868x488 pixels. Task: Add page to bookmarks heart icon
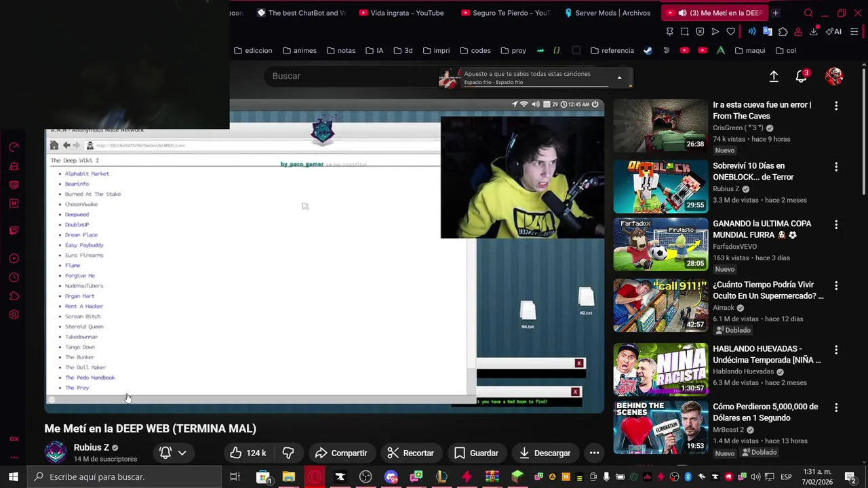click(x=730, y=31)
